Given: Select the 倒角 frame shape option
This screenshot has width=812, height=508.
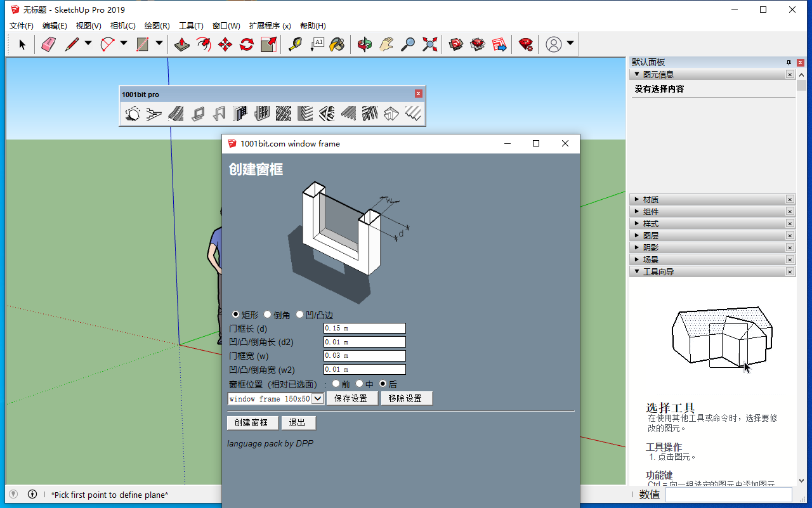Looking at the screenshot, I should coord(268,315).
